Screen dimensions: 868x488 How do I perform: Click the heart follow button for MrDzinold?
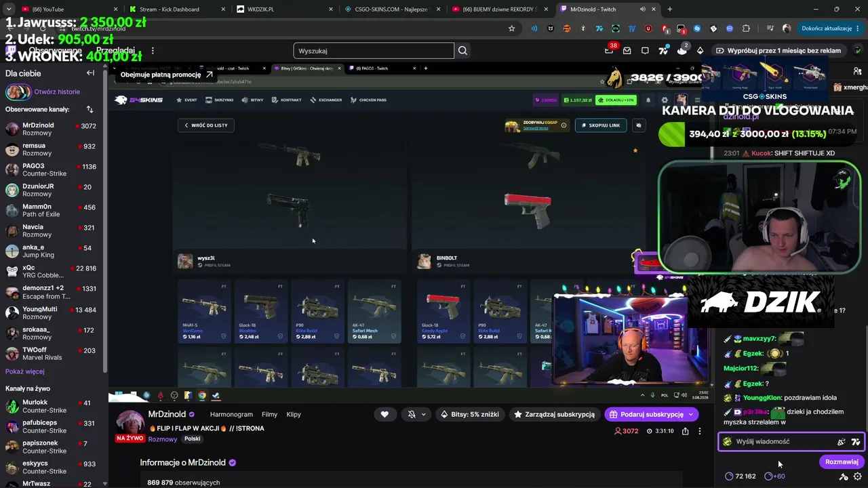(384, 414)
